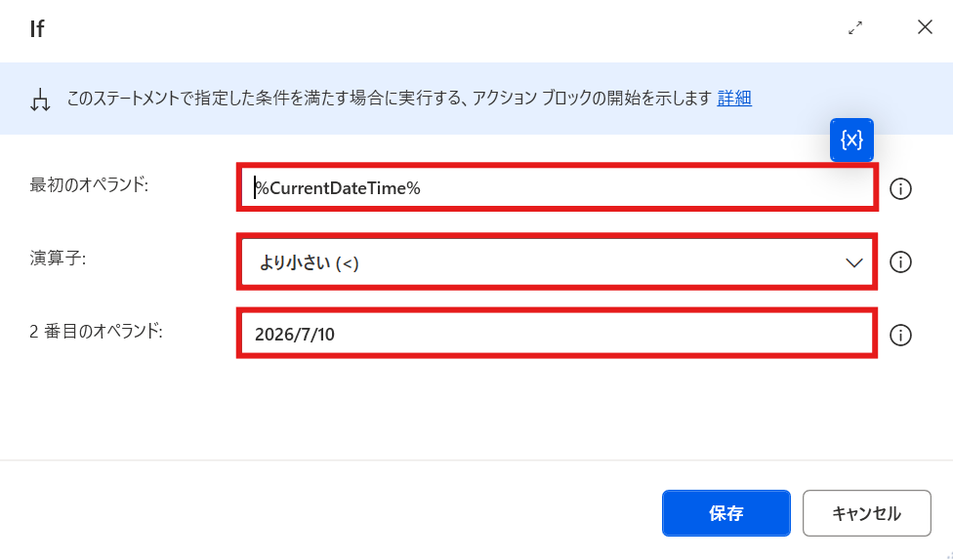
Task: Expand the If dialog with diagonal arrows icon
Action: click(855, 28)
